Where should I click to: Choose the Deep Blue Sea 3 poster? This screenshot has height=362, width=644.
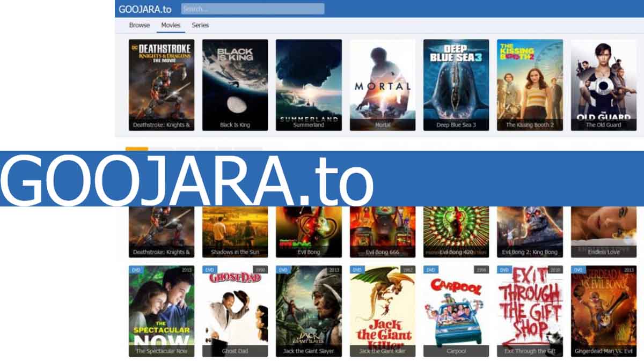(456, 85)
